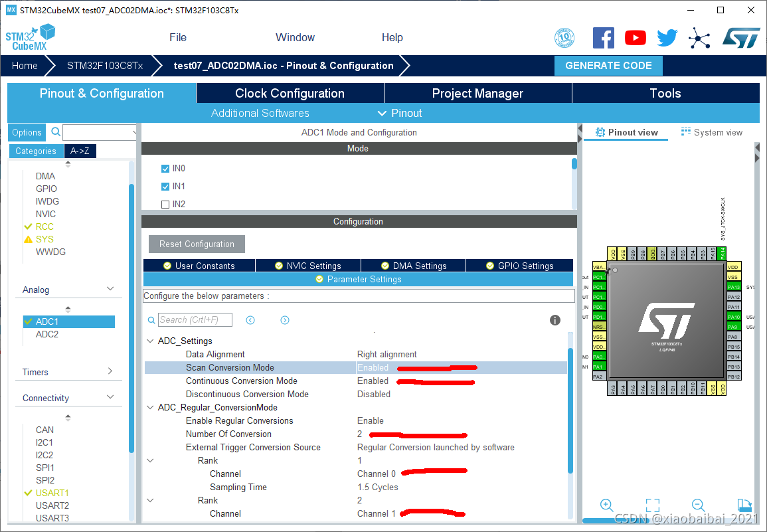Open the ST Twitter icon
The width and height of the screenshot is (767, 532).
coord(667,38)
